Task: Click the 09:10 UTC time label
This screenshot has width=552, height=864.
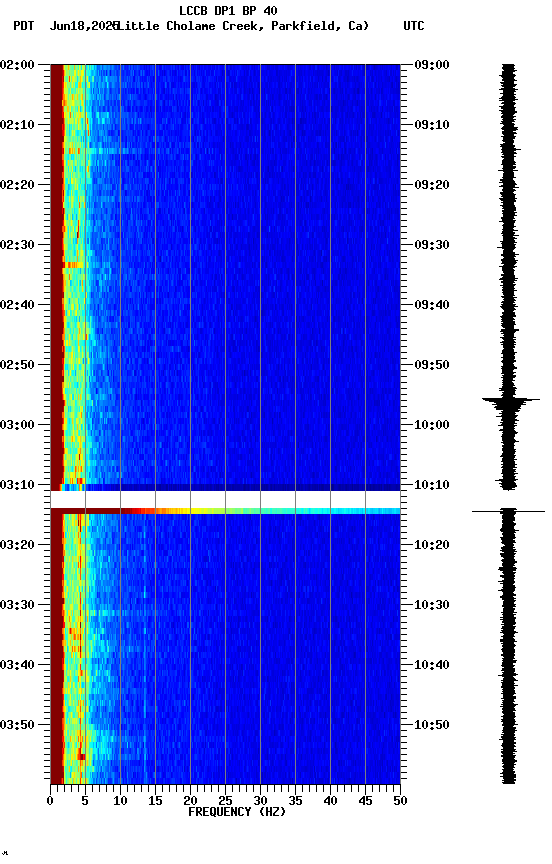Action: (x=432, y=125)
